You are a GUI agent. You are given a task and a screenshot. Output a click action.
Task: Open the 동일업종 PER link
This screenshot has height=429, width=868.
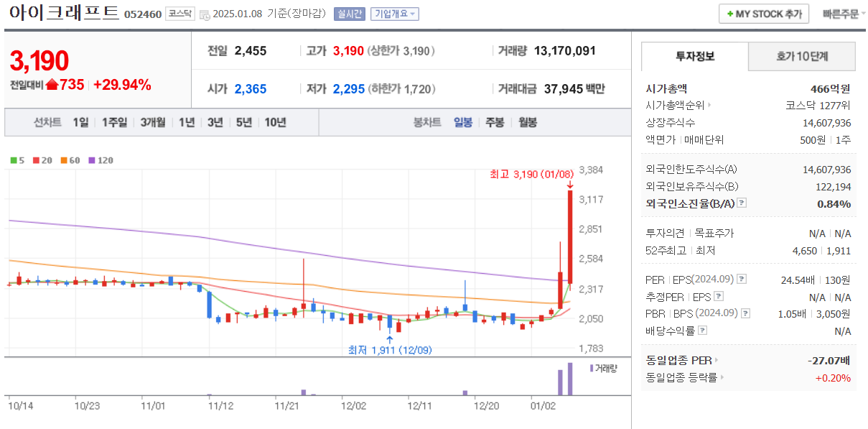(682, 360)
